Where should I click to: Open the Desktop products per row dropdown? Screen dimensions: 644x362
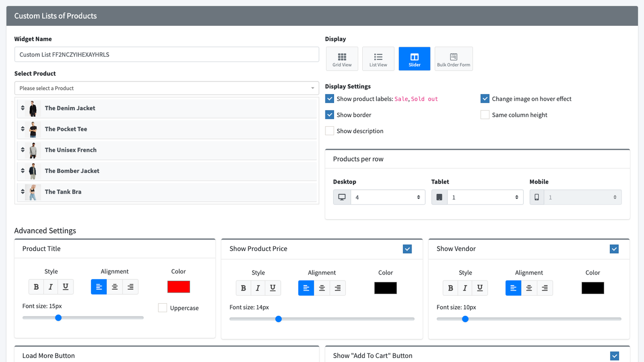coord(388,197)
